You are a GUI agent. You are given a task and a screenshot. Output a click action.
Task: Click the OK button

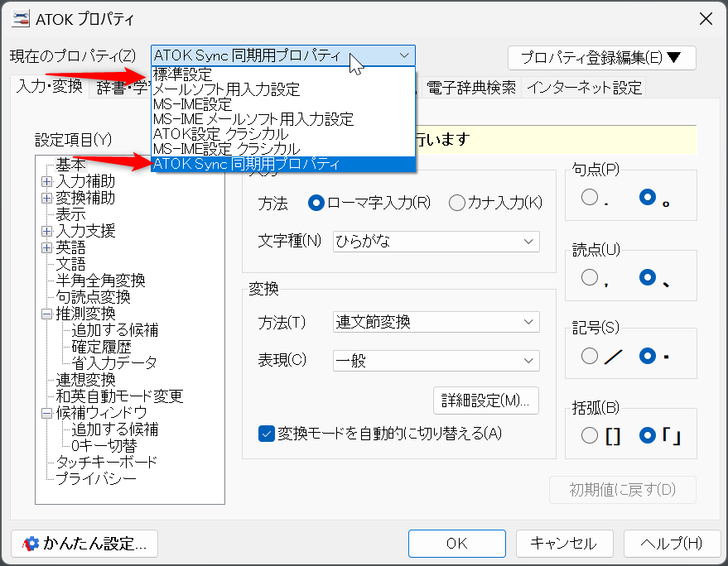coord(457,544)
